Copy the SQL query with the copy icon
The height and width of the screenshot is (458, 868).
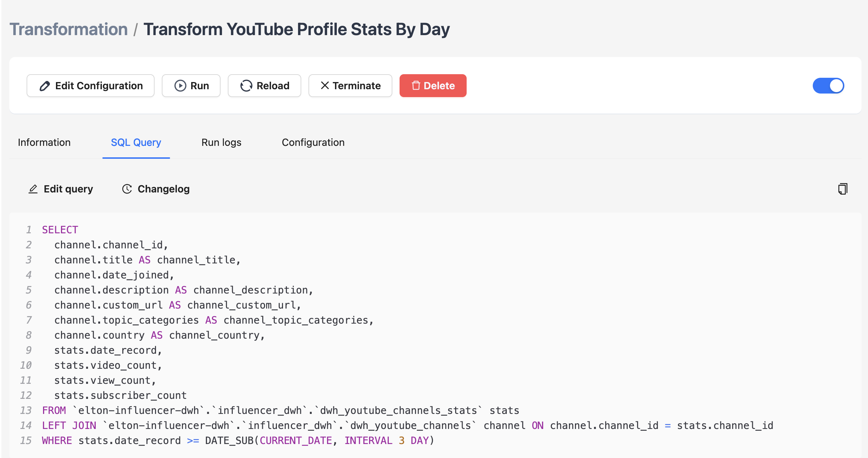point(843,189)
